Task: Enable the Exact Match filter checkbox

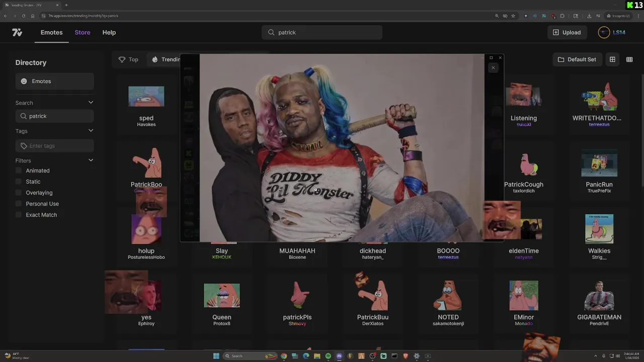Action: [19, 215]
